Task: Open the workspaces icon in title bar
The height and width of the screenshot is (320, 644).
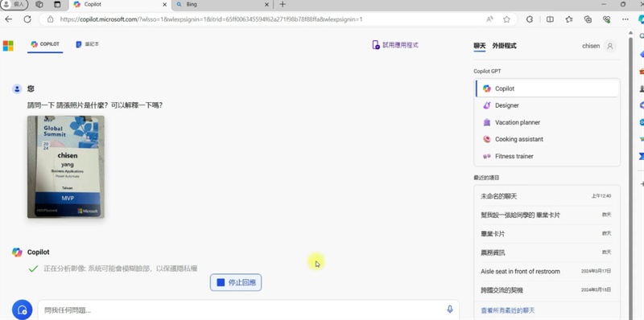Action: coord(39,5)
